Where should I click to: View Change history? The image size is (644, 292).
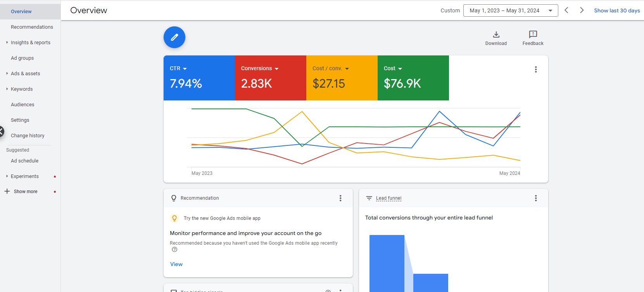point(28,136)
